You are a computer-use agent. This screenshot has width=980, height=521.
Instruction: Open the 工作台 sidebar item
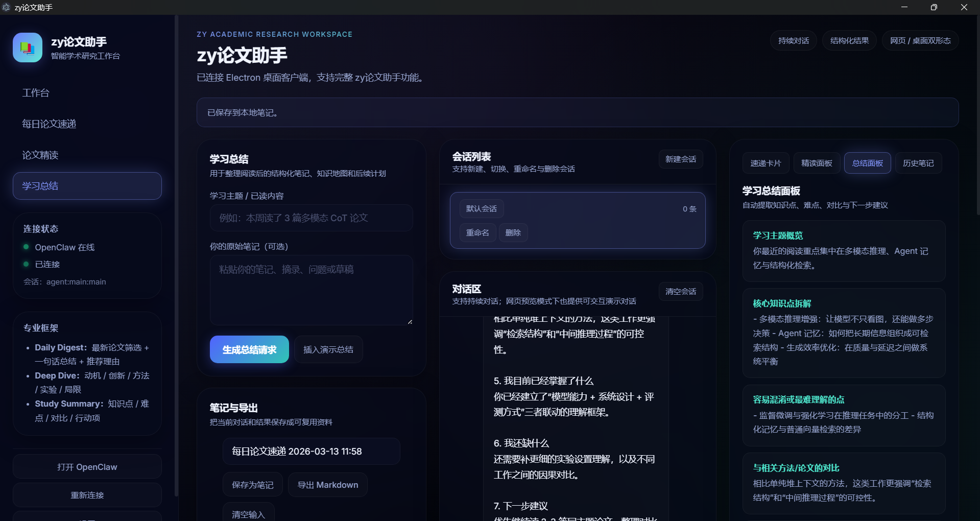point(87,93)
